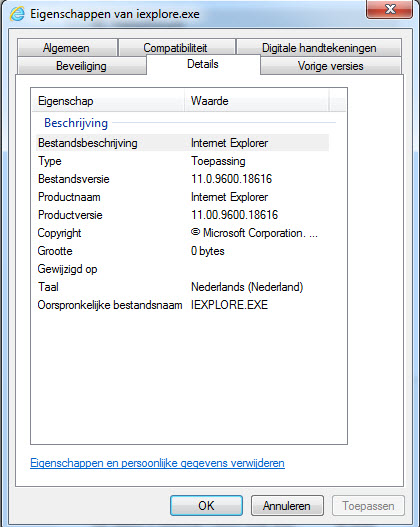Confirm with the OK button

tap(206, 505)
